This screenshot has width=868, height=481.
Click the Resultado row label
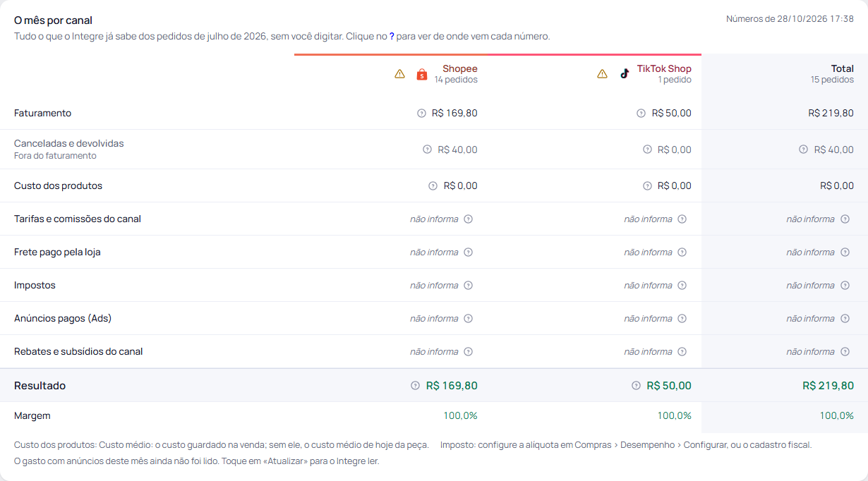(40, 386)
